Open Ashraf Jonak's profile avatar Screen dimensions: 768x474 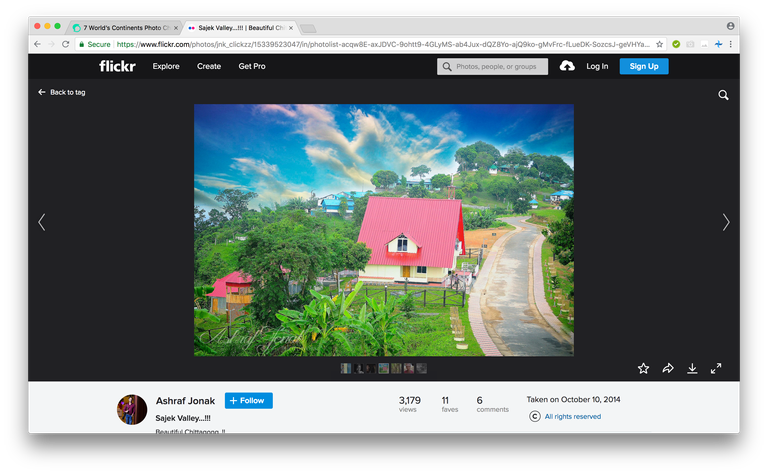(x=132, y=409)
